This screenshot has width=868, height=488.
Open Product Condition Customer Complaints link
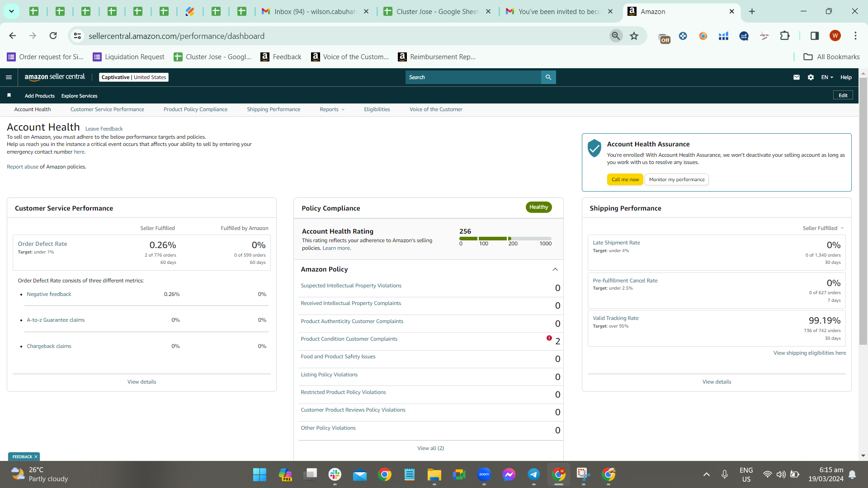pos(349,339)
